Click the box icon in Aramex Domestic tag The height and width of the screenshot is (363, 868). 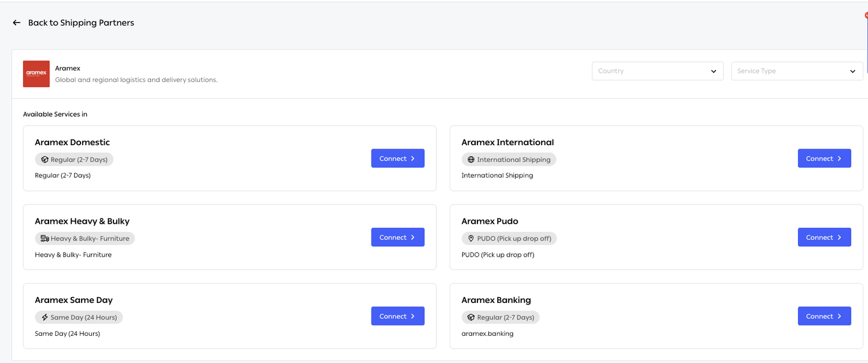(x=45, y=160)
